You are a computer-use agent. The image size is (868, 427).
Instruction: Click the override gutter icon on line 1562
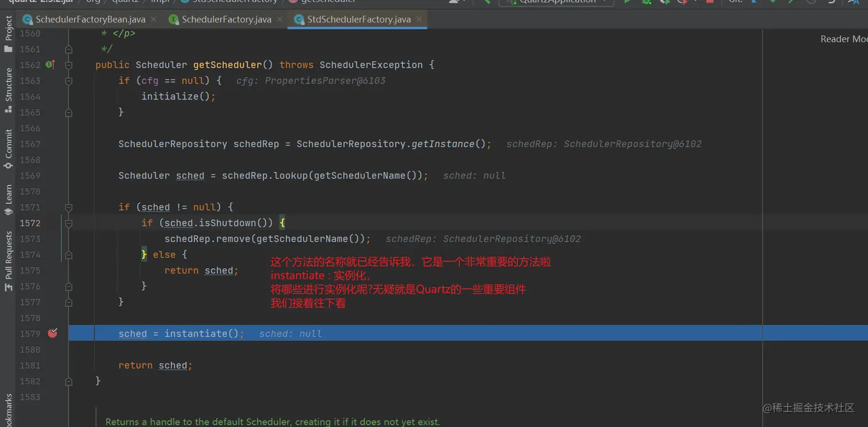tap(50, 64)
